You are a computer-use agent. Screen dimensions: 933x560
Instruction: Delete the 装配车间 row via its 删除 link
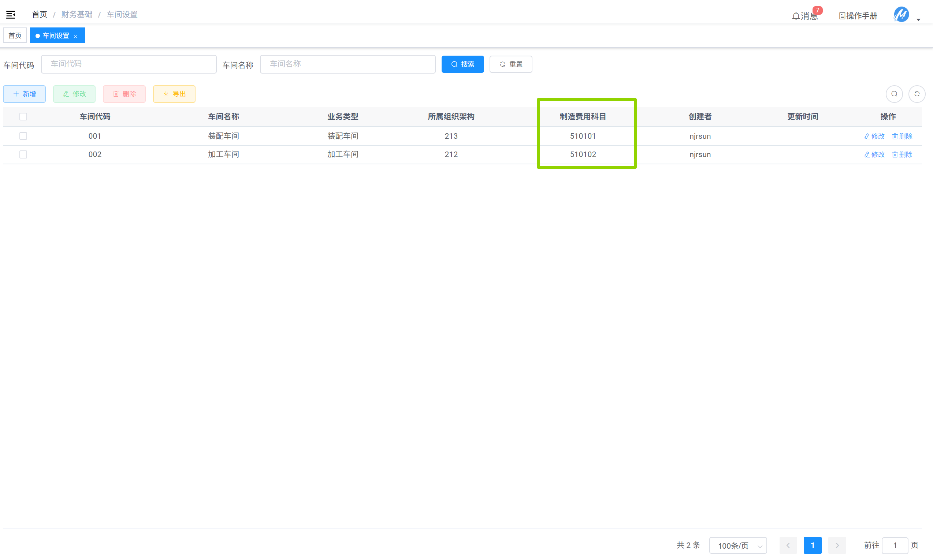(x=903, y=136)
